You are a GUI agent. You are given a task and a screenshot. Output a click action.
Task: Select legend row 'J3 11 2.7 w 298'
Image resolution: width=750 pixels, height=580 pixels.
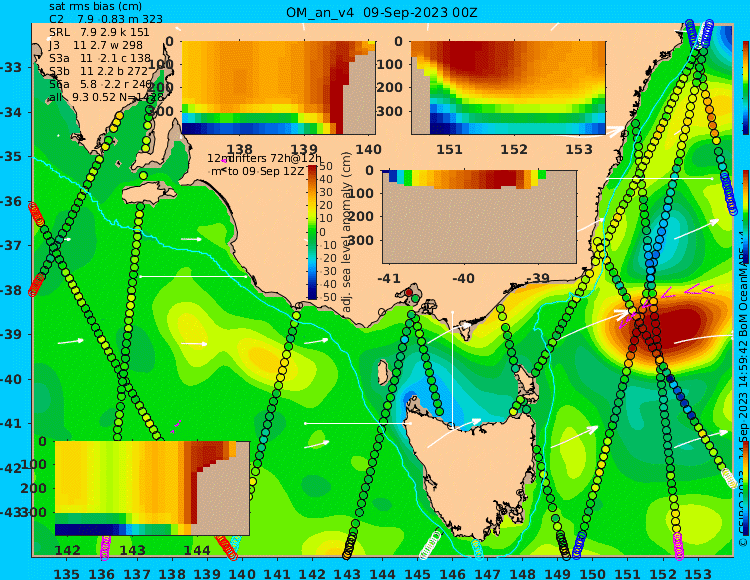[x=96, y=45]
